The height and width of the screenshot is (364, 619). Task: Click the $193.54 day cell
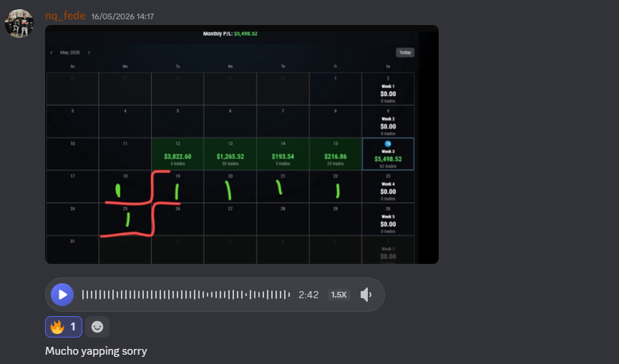coord(283,154)
